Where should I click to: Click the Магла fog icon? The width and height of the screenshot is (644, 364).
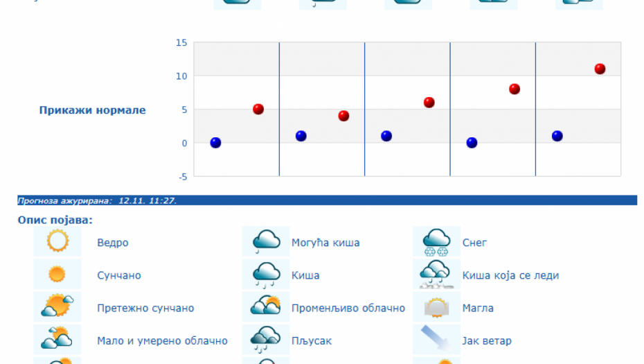coord(436,306)
